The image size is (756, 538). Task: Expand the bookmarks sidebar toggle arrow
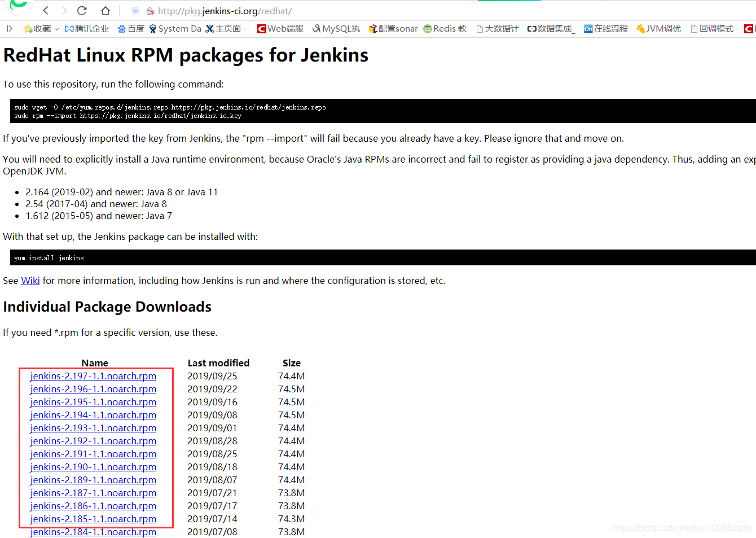point(10,29)
